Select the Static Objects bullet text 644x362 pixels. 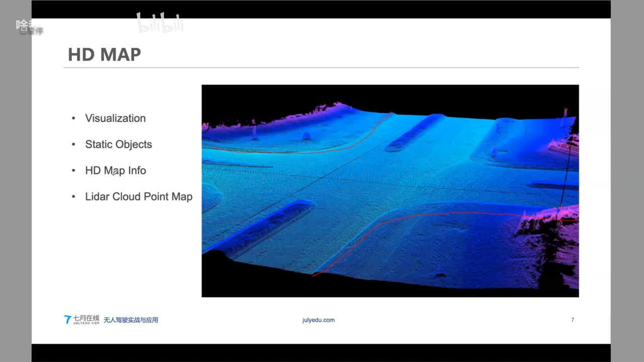click(118, 144)
